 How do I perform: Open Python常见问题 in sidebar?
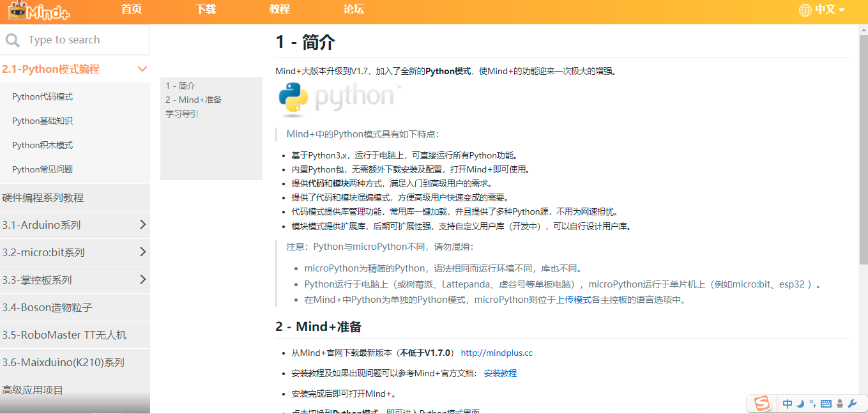43,170
